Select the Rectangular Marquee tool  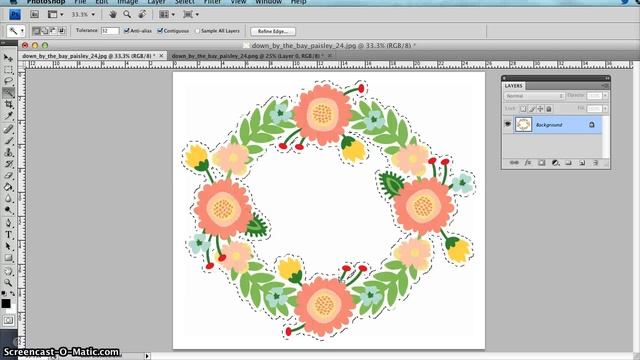point(8,69)
